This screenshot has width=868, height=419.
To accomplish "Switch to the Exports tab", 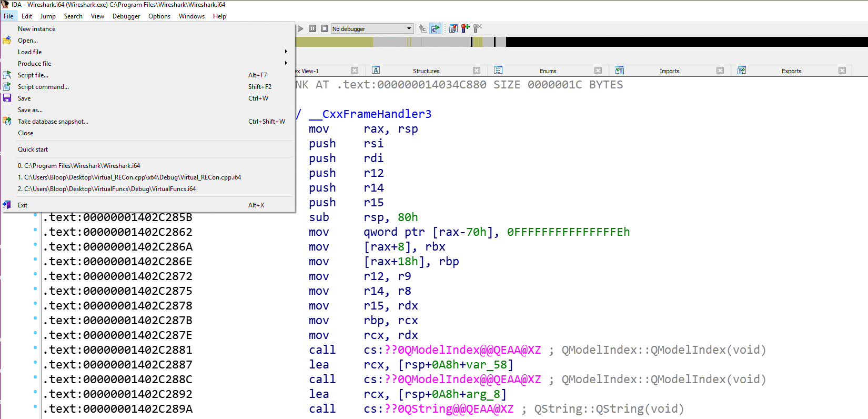I will click(791, 71).
